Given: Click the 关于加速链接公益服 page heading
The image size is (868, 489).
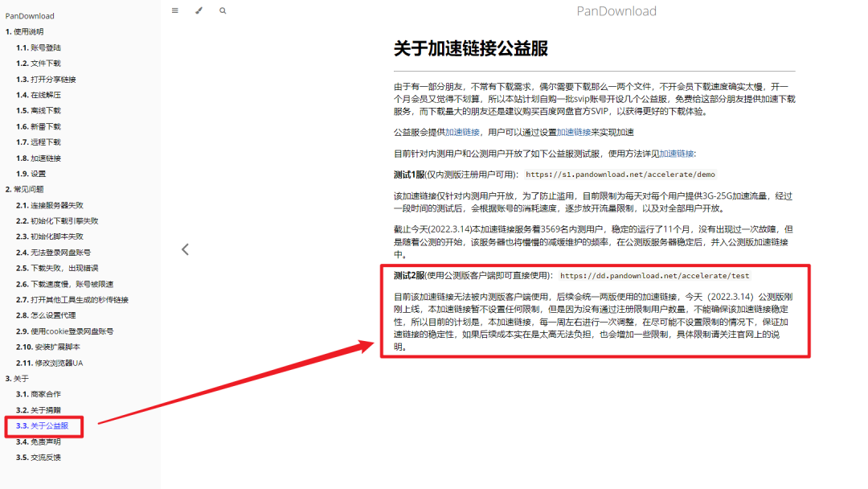Looking at the screenshot, I should point(471,49).
